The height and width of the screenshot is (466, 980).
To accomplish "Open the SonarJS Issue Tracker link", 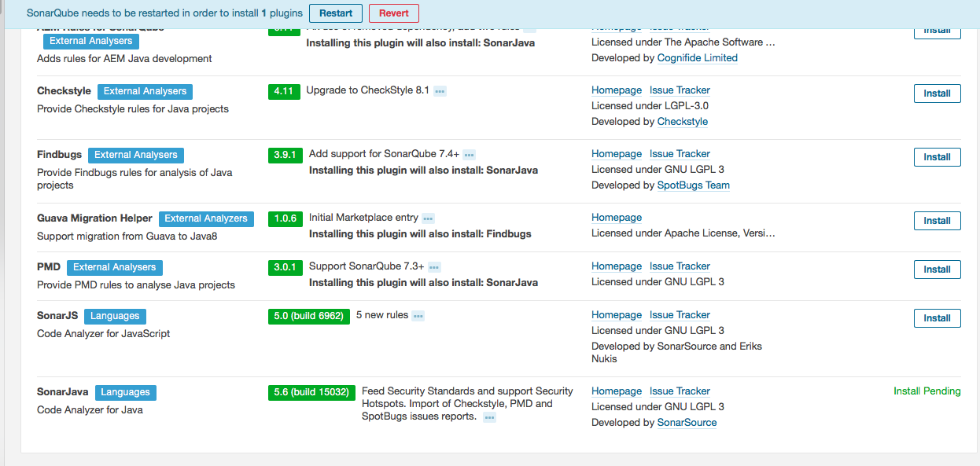I will [x=680, y=315].
